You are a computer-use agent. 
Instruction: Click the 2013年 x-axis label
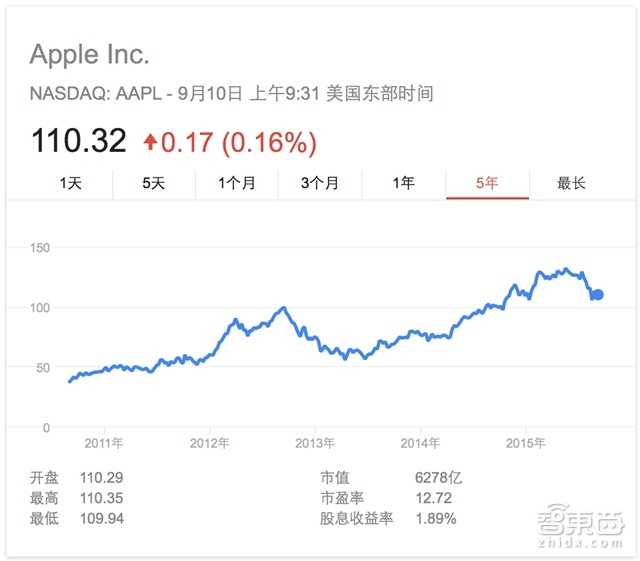coord(315,442)
